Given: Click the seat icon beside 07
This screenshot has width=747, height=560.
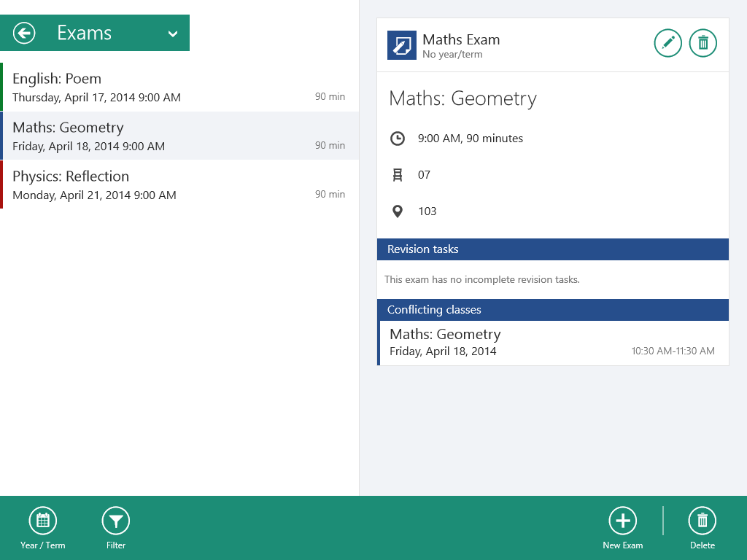Looking at the screenshot, I should (x=398, y=175).
